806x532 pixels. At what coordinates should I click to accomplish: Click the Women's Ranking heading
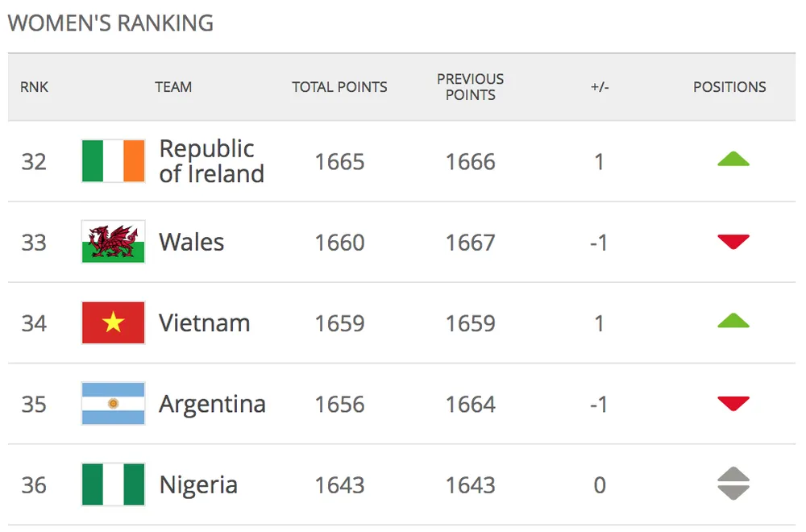coord(110,23)
